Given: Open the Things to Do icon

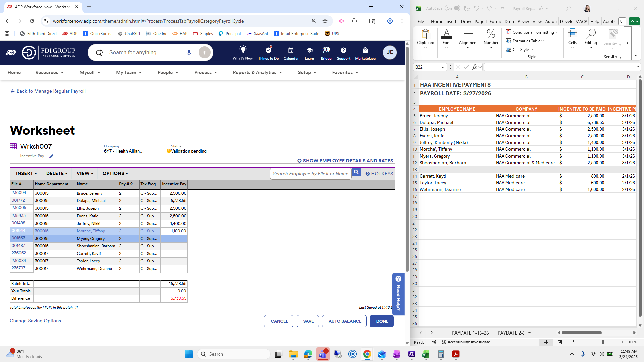Looking at the screenshot, I should (x=268, y=50).
